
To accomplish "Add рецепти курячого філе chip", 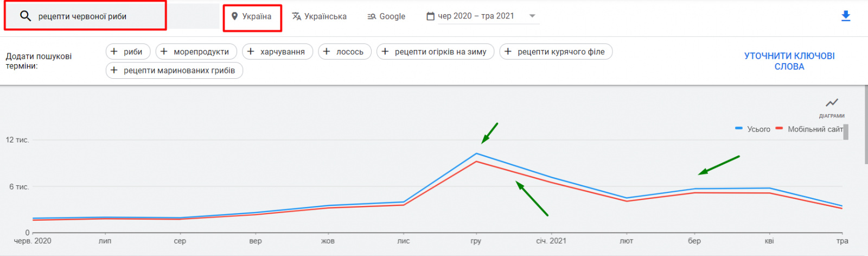I will point(556,52).
